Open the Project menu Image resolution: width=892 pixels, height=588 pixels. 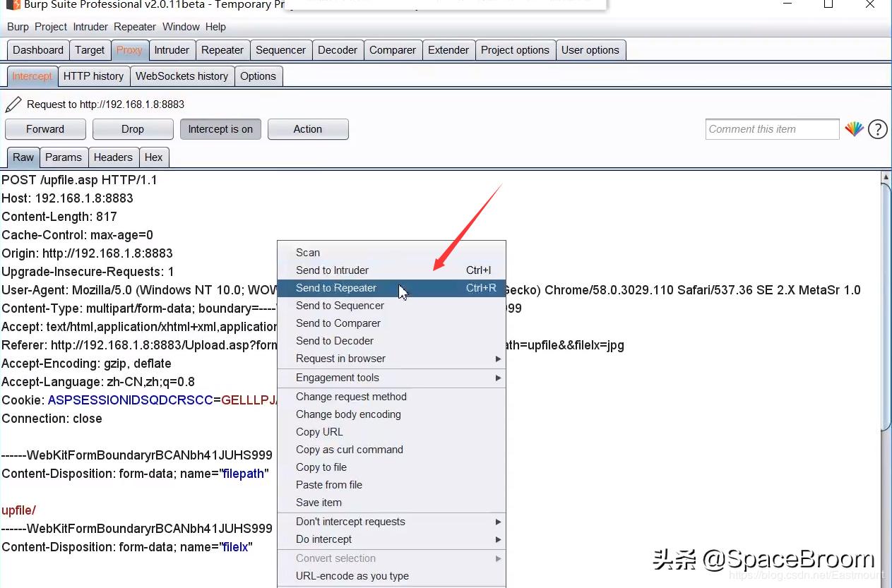(x=51, y=27)
